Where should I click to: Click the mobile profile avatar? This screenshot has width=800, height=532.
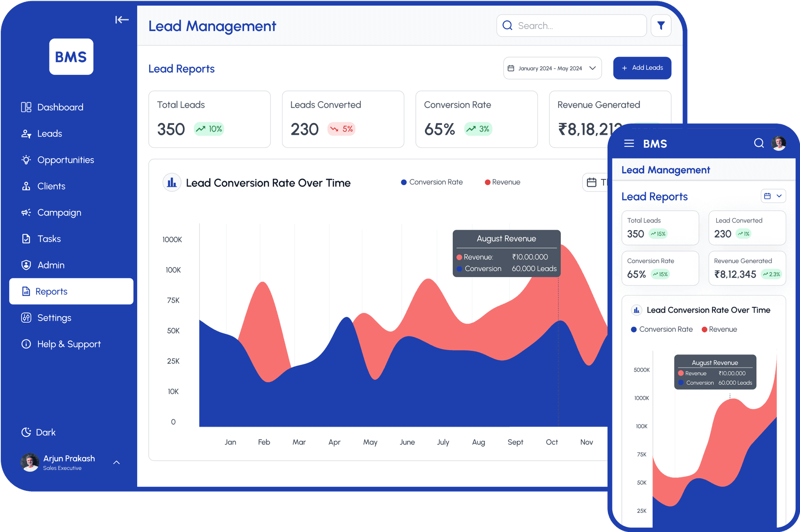tap(778, 143)
